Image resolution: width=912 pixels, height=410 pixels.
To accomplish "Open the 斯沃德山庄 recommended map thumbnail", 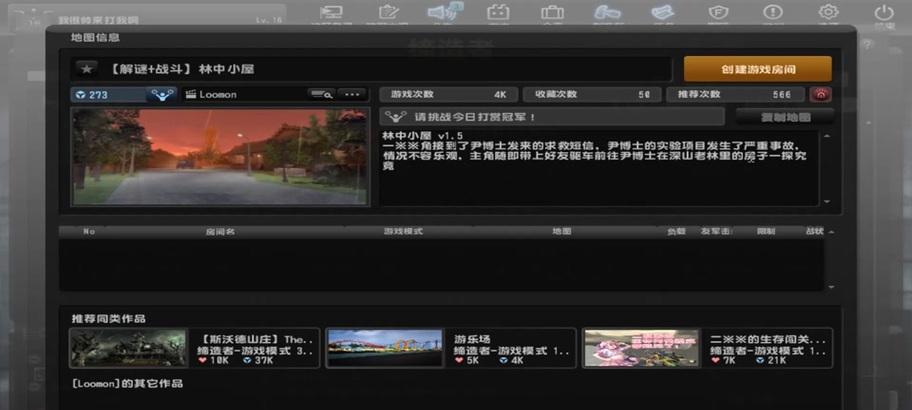I will coord(129,348).
